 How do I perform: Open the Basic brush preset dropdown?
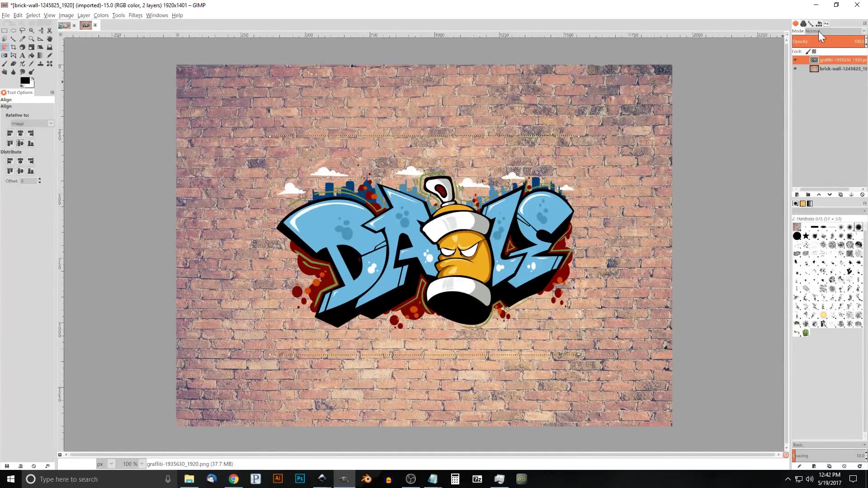[x=829, y=445]
